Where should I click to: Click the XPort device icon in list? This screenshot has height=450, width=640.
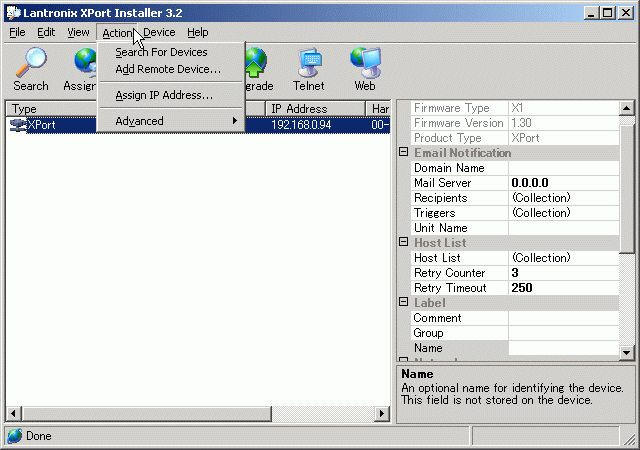[x=18, y=125]
